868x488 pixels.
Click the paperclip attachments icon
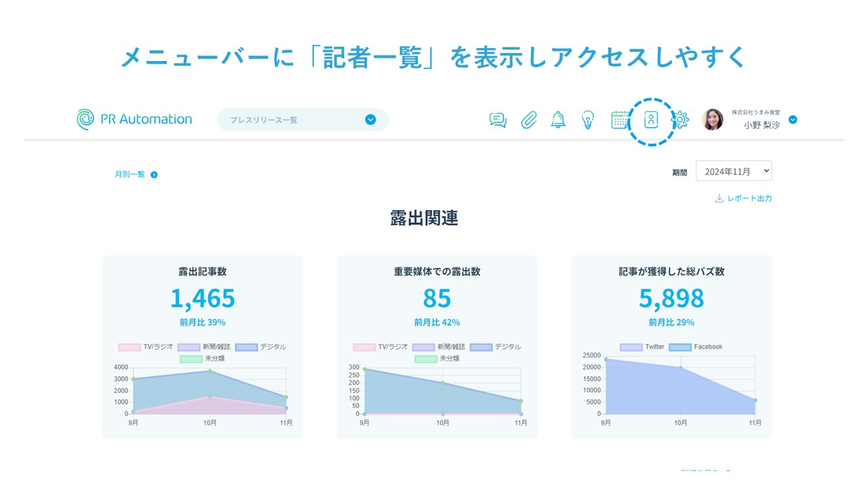pyautogui.click(x=529, y=120)
